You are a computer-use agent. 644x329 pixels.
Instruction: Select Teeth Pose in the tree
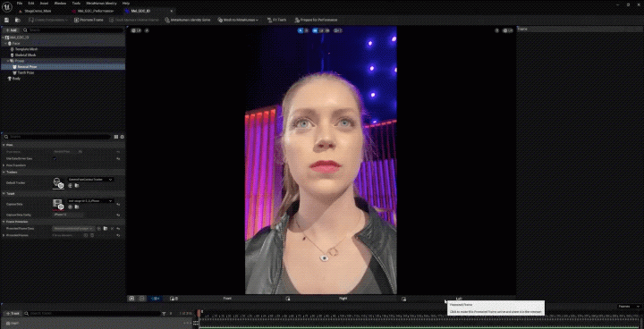click(25, 72)
